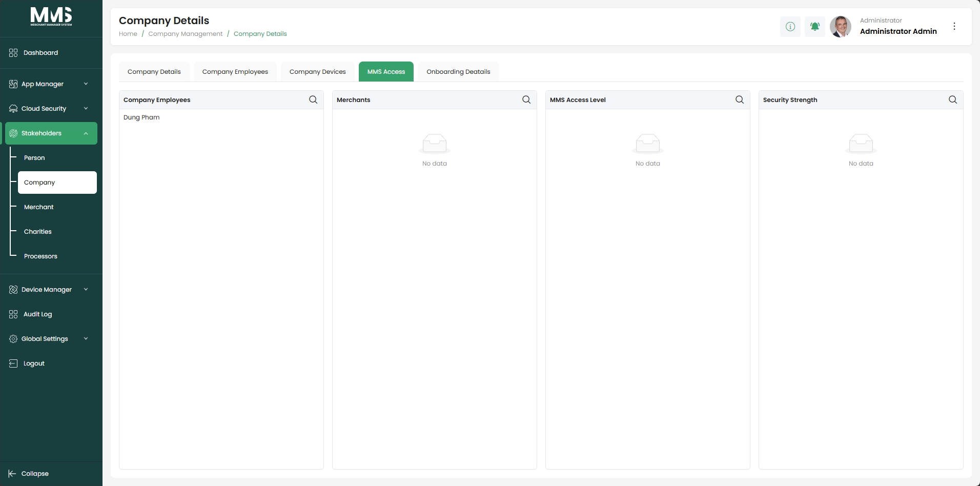The width and height of the screenshot is (980, 486).
Task: Open the info icon in header
Action: [790, 27]
